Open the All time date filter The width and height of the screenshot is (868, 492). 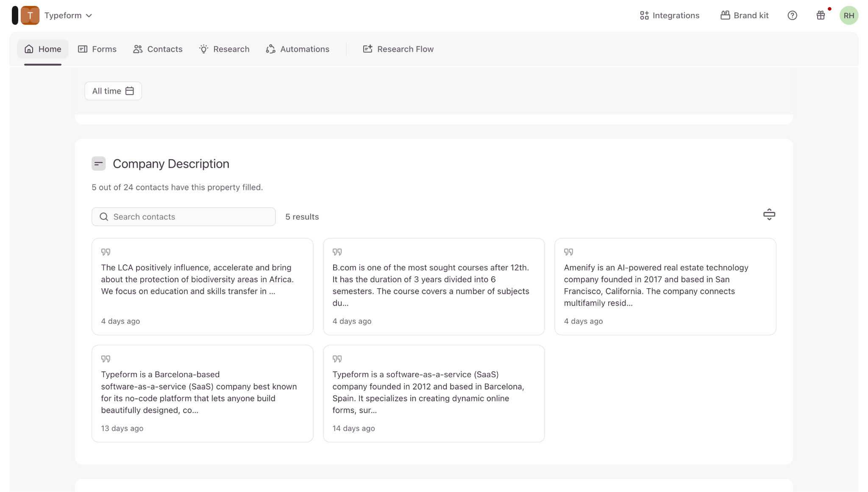[113, 91]
